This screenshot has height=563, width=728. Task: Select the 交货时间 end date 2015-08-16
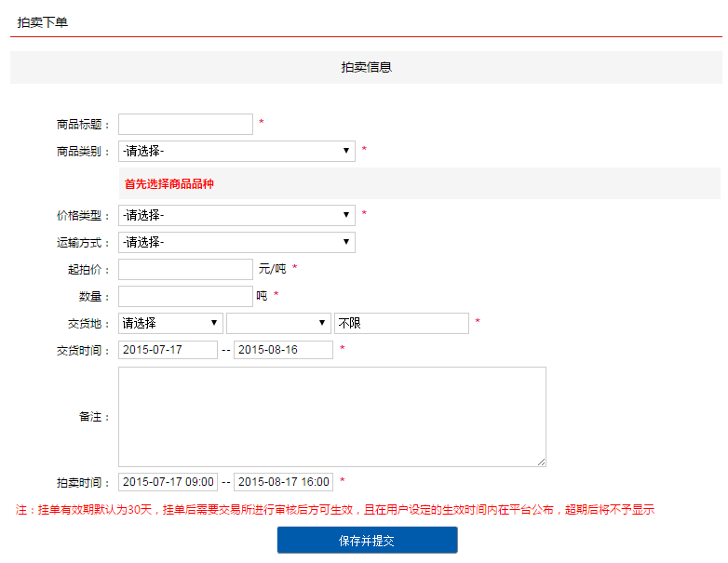pos(283,350)
